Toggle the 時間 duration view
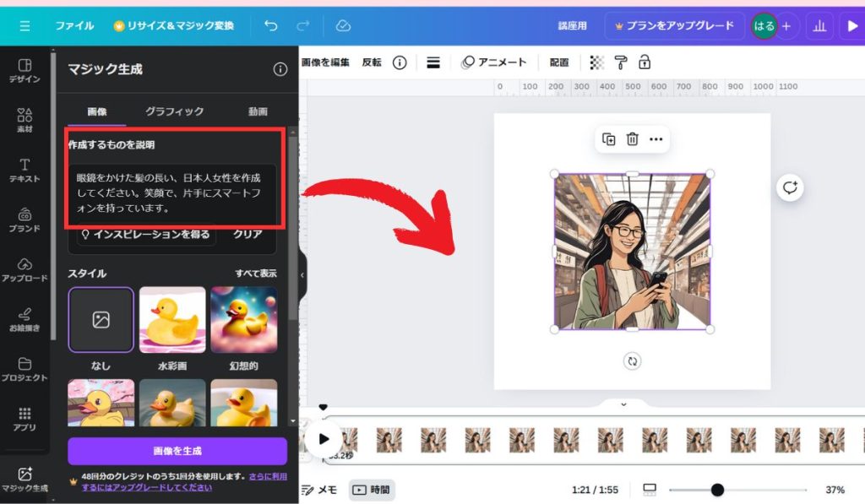The height and width of the screenshot is (504, 865). [372, 490]
